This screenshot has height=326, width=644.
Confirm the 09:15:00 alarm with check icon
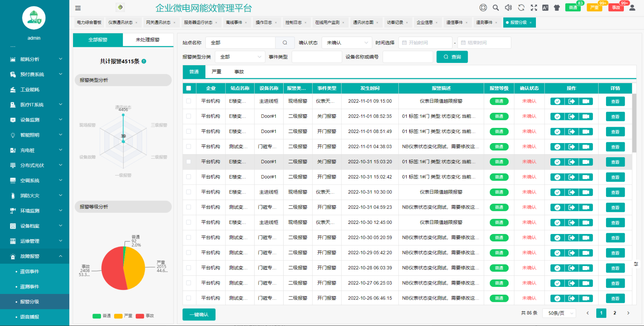(x=558, y=101)
